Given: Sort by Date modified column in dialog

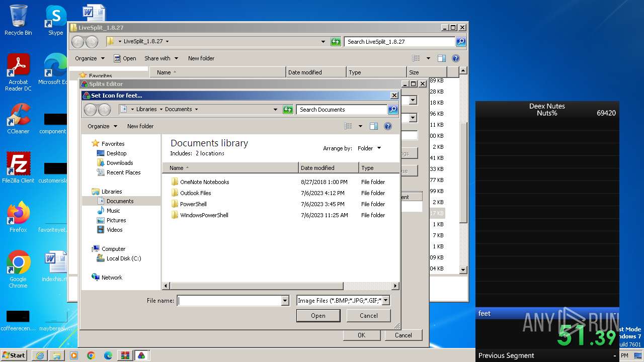Looking at the screenshot, I should pos(329,168).
